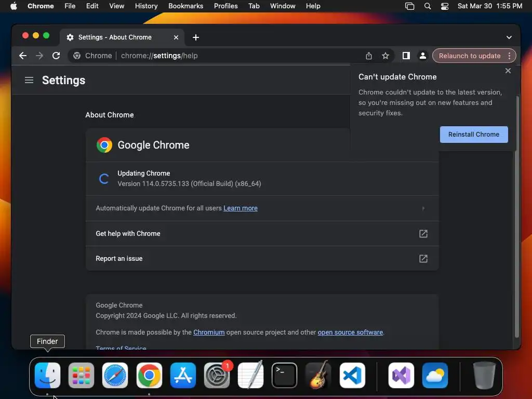This screenshot has height=399, width=532.
Task: Open the Edit menu
Action: point(92,6)
